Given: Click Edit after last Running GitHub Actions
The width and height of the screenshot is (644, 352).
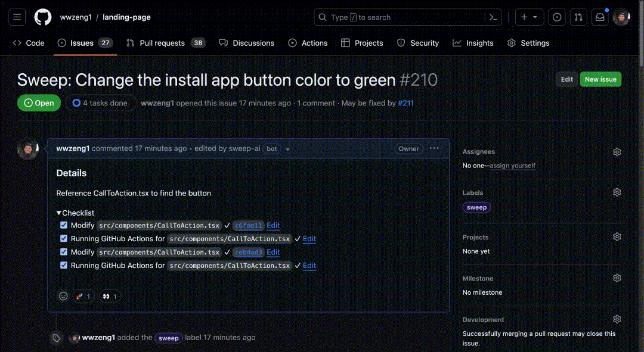Looking at the screenshot, I should pyautogui.click(x=309, y=266).
